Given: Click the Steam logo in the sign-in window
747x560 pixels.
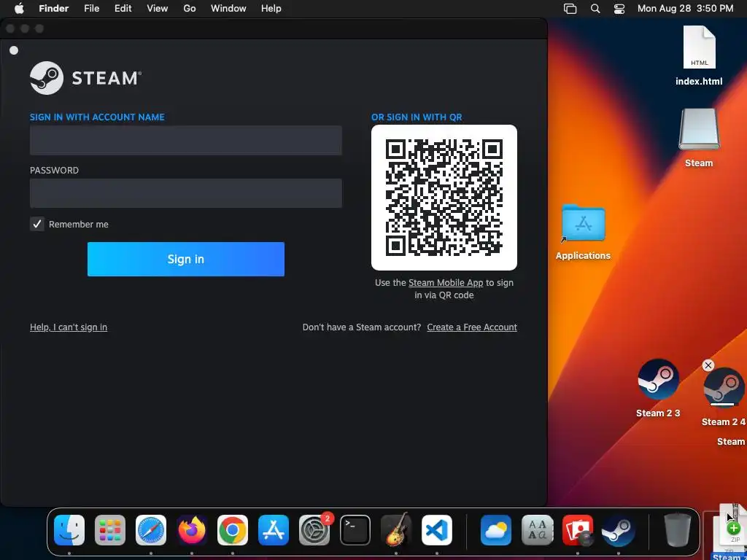Looking at the screenshot, I should [x=86, y=77].
